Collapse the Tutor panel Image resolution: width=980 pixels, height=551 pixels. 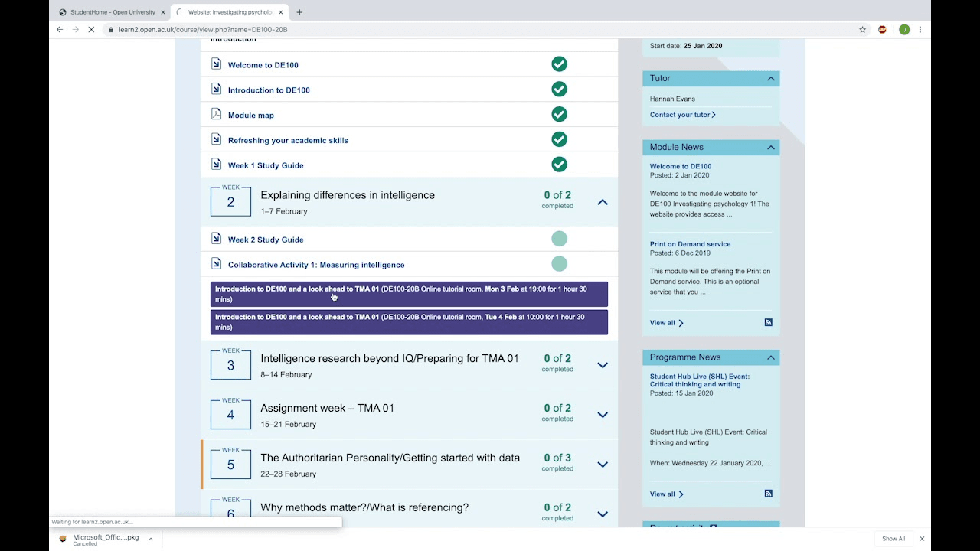[x=771, y=78]
